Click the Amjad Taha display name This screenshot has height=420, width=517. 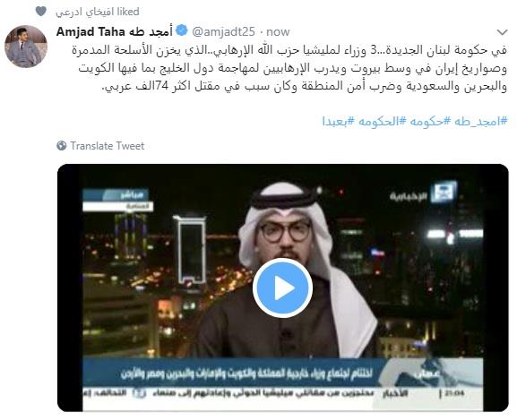115,31
